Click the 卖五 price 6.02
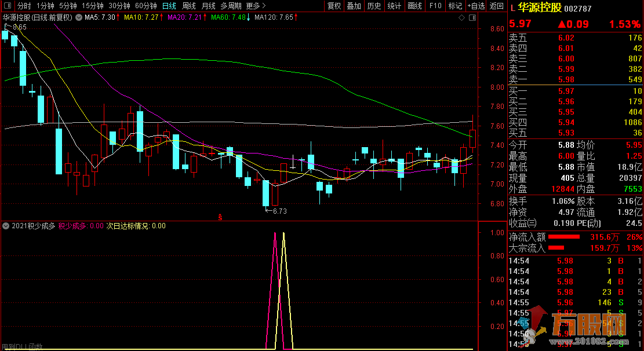The width and height of the screenshot is (644, 351). 566,38
